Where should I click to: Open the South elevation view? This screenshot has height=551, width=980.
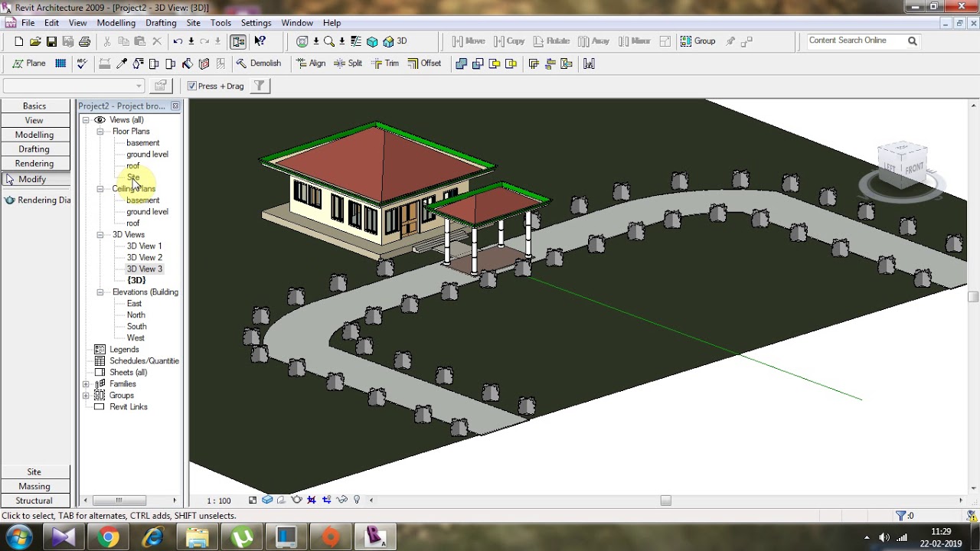point(136,327)
